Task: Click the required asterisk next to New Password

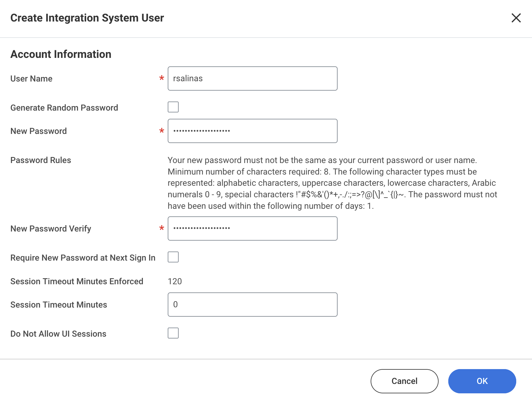Action: pos(162,131)
